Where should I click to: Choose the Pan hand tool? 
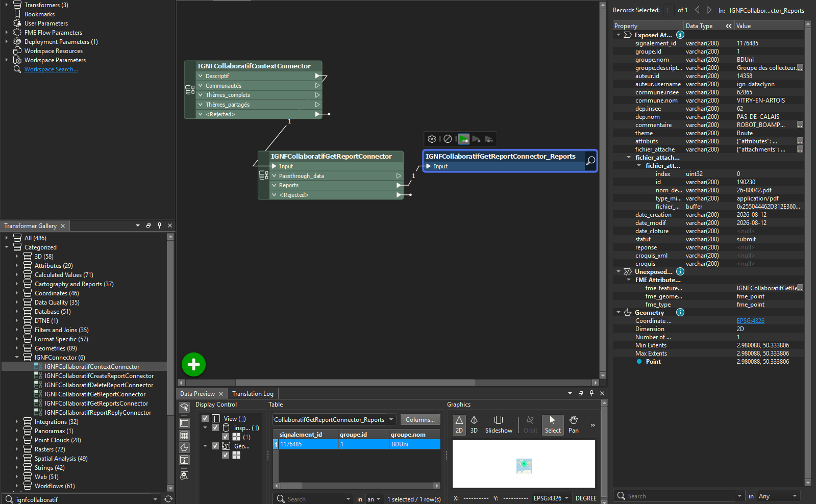574,424
